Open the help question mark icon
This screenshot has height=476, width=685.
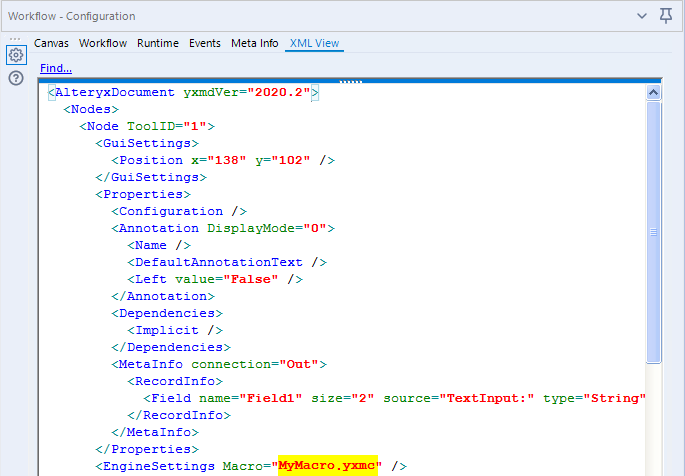pos(16,79)
